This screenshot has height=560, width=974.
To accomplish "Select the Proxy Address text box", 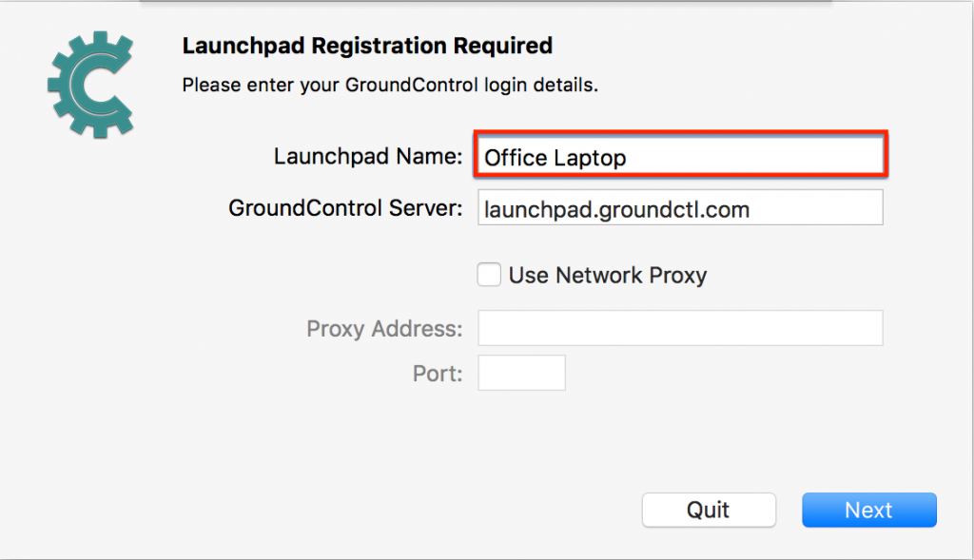I will [x=680, y=328].
